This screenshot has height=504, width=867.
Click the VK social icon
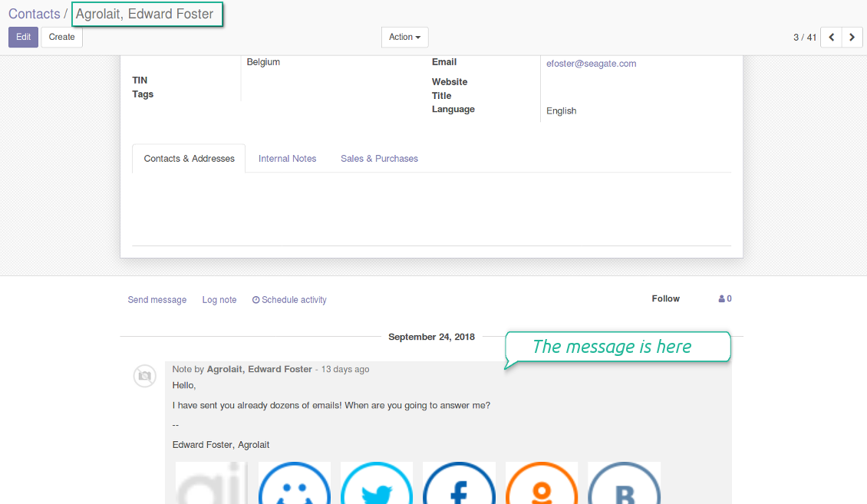tap(624, 485)
